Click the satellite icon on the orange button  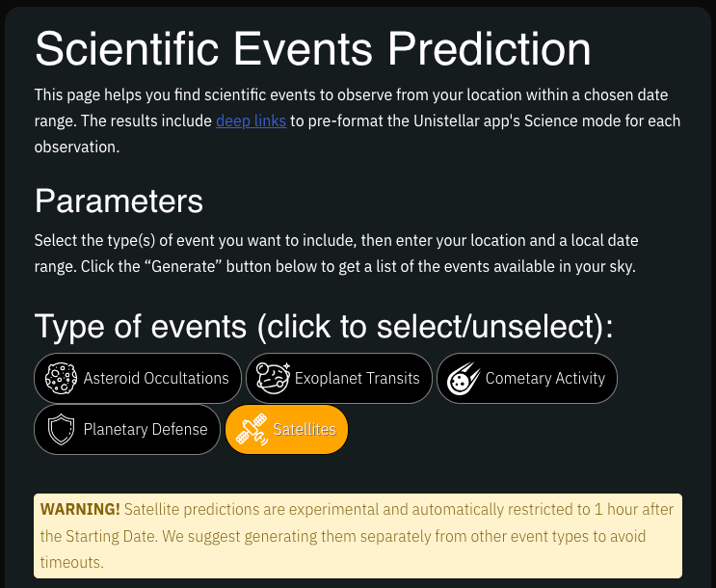(252, 429)
